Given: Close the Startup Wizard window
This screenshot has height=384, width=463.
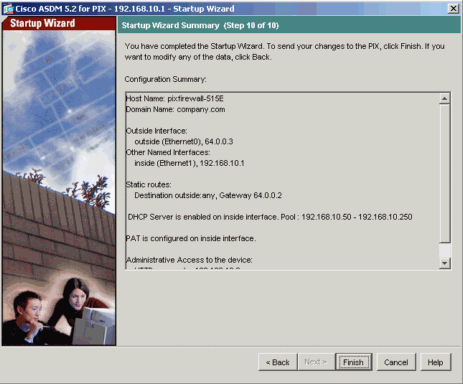Looking at the screenshot, I should (x=453, y=8).
